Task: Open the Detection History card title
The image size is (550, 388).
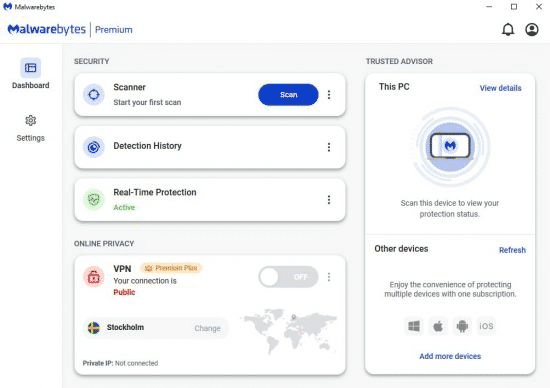Action: pyautogui.click(x=147, y=146)
